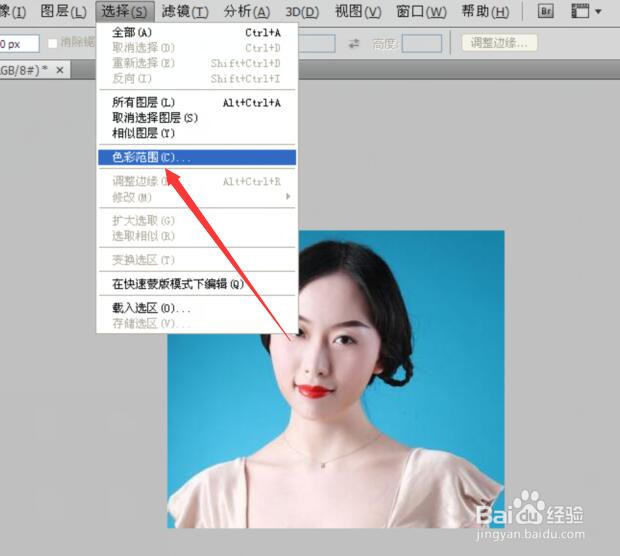This screenshot has height=556, width=620.
Task: Launch Adobe Bridge via Br icon
Action: click(546, 11)
